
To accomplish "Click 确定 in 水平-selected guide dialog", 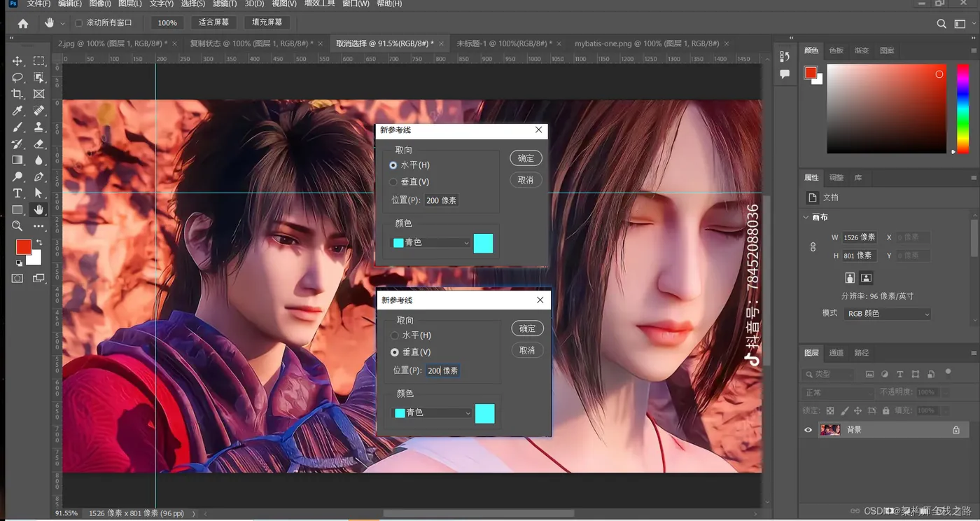I will tap(526, 158).
